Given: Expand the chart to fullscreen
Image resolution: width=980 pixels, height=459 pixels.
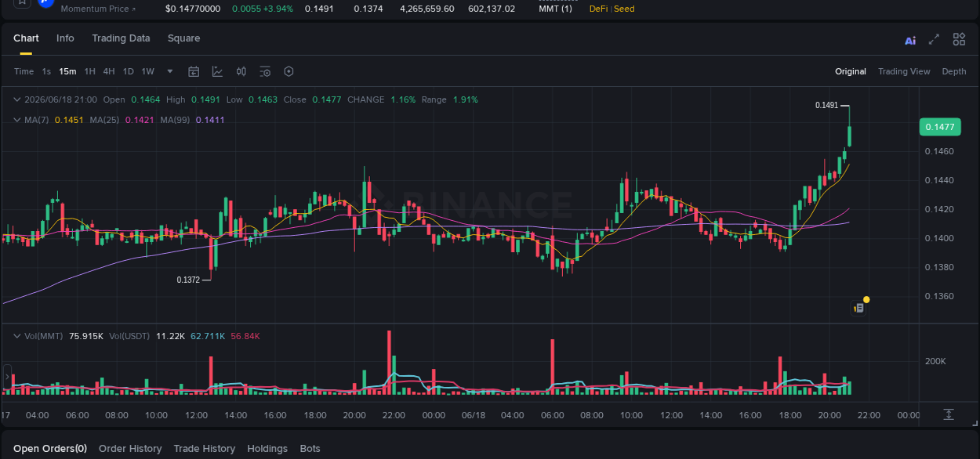Looking at the screenshot, I should (x=934, y=39).
